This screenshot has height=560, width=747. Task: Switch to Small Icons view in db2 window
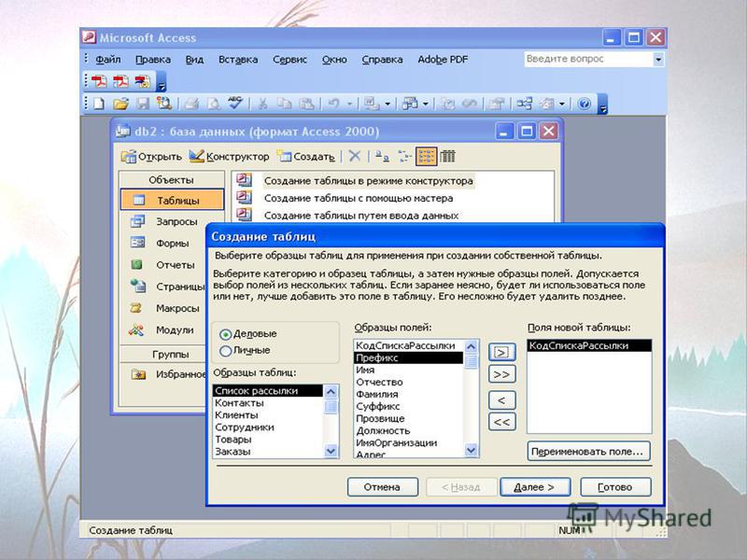pyautogui.click(x=404, y=156)
